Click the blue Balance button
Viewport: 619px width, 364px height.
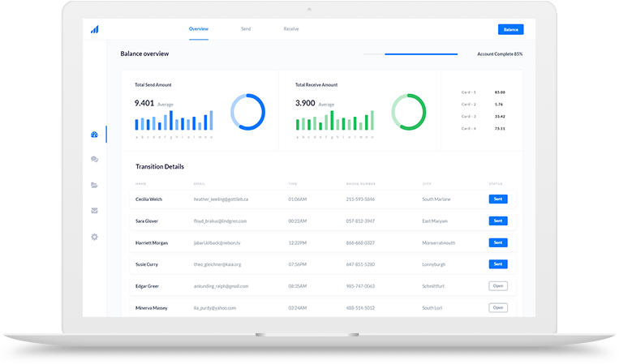510,29
